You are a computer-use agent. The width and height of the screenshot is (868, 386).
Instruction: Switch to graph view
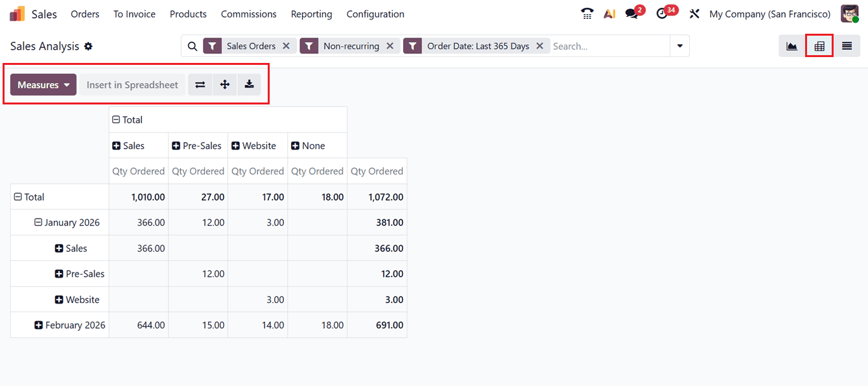[791, 45]
